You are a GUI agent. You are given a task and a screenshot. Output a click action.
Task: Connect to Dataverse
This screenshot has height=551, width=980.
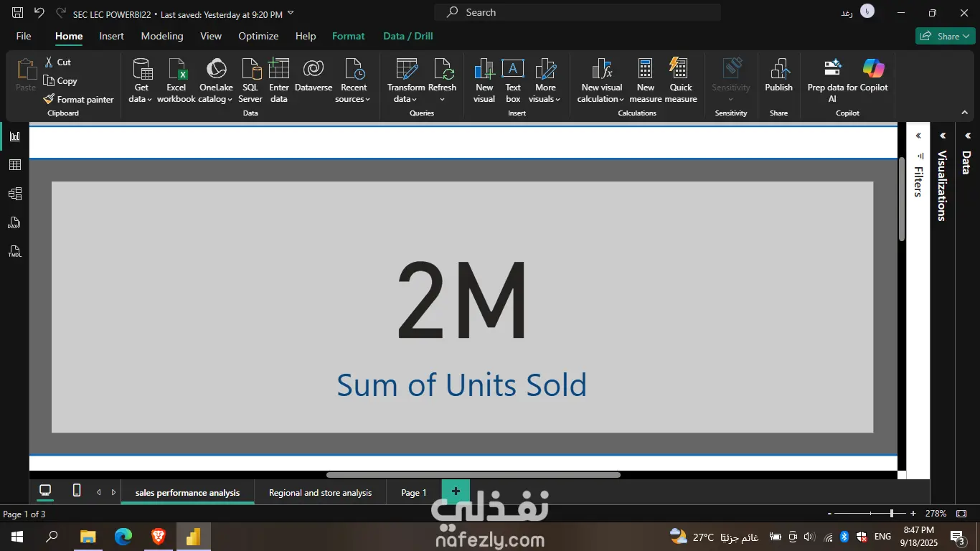pos(314,75)
